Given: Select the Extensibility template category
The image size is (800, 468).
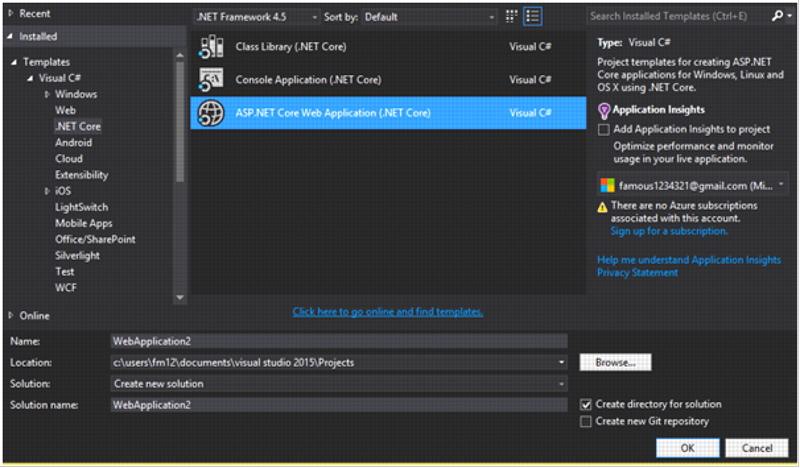Looking at the screenshot, I should pos(82,175).
